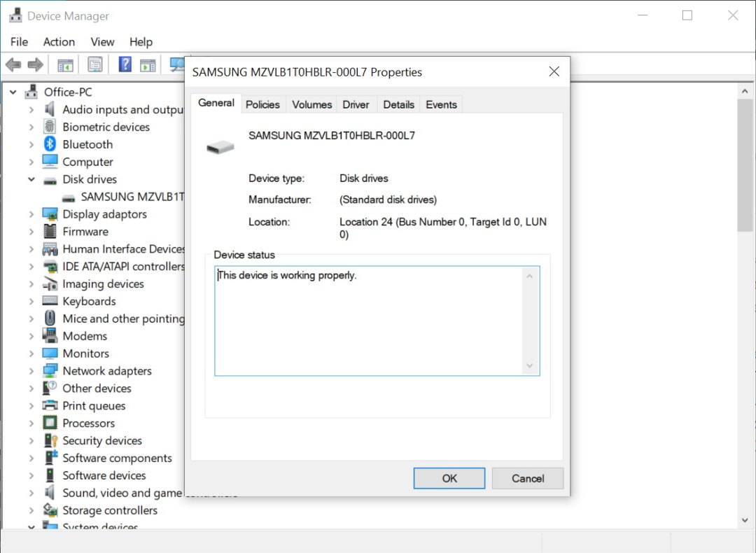Click the Back arrow toolbar icon
This screenshot has height=553, width=756.
[13, 64]
